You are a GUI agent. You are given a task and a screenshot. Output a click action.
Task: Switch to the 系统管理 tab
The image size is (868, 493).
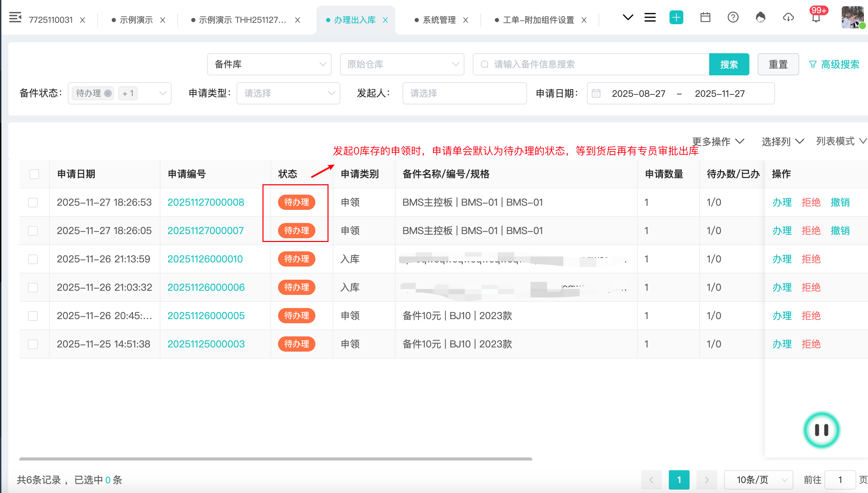coord(439,20)
